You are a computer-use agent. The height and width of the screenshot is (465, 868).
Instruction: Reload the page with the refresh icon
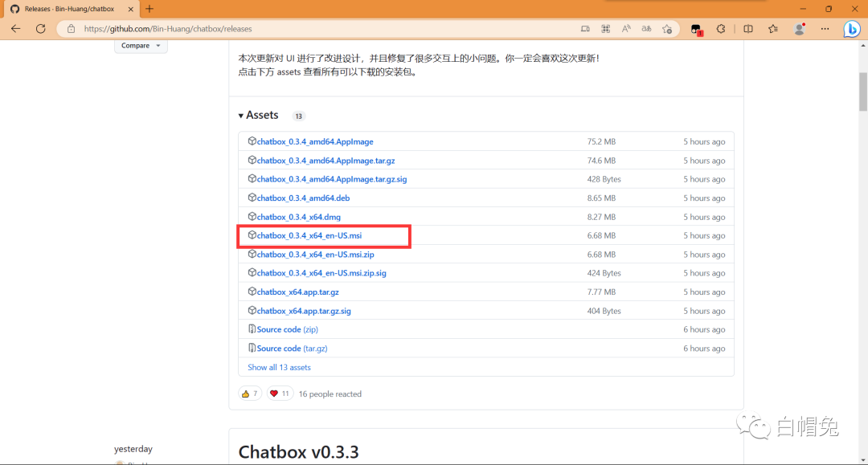(41, 29)
